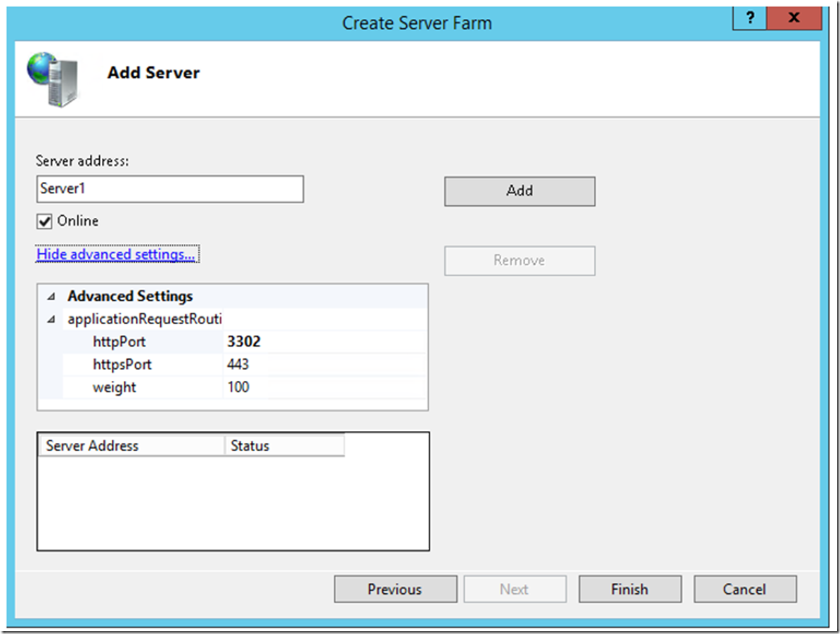Click the disabled Remove button
This screenshot has height=634, width=840.
coord(519,261)
